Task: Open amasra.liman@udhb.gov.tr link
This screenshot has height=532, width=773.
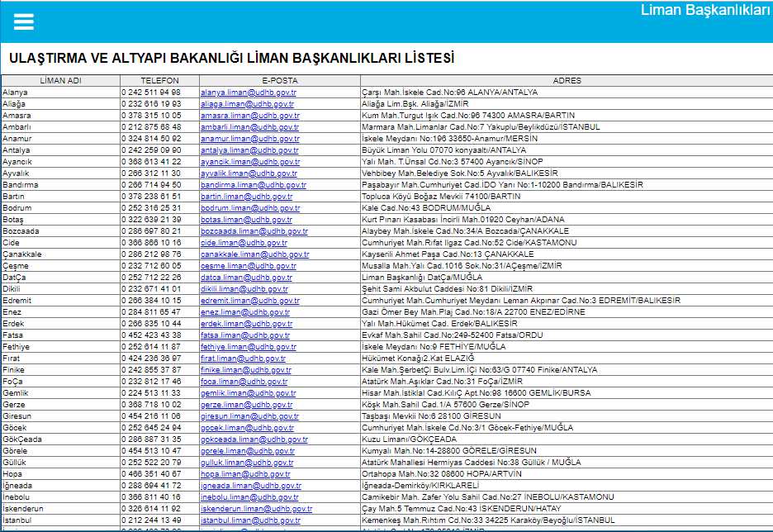Action: pos(250,116)
